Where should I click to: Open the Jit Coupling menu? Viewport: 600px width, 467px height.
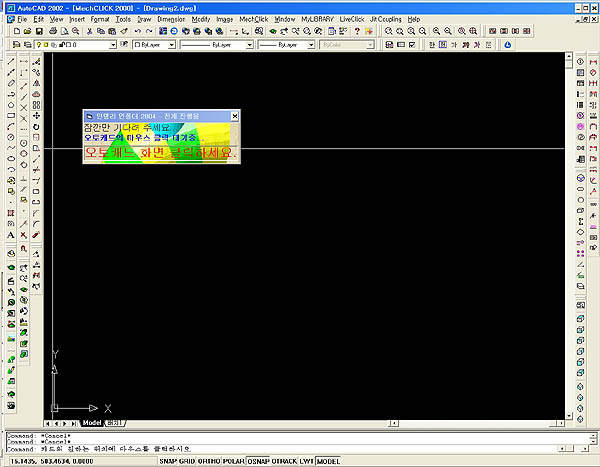[x=385, y=19]
